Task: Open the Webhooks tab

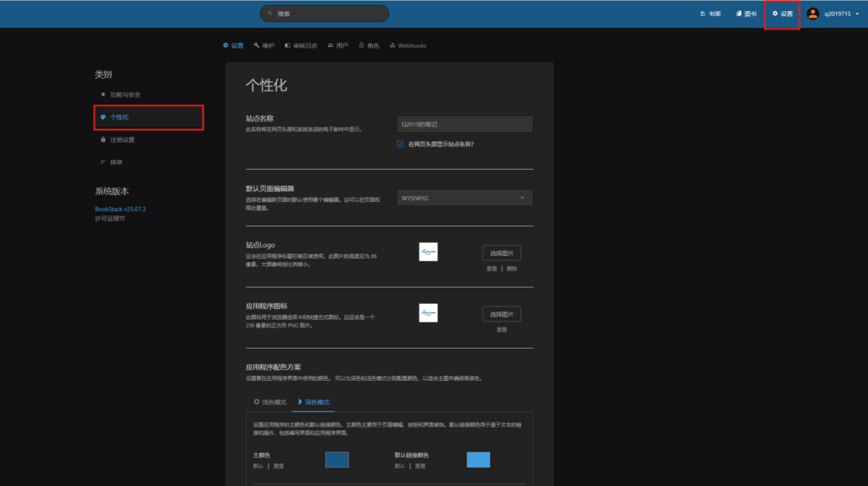Action: click(408, 46)
